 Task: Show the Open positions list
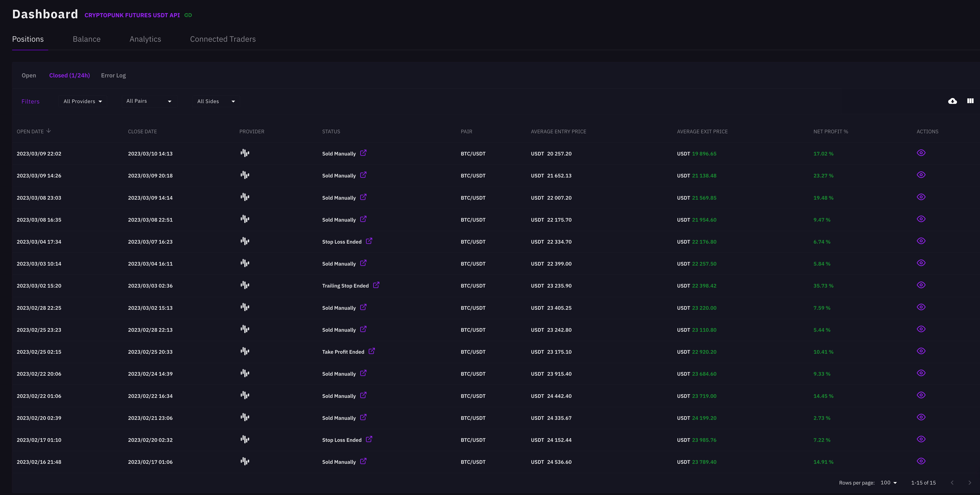(29, 75)
